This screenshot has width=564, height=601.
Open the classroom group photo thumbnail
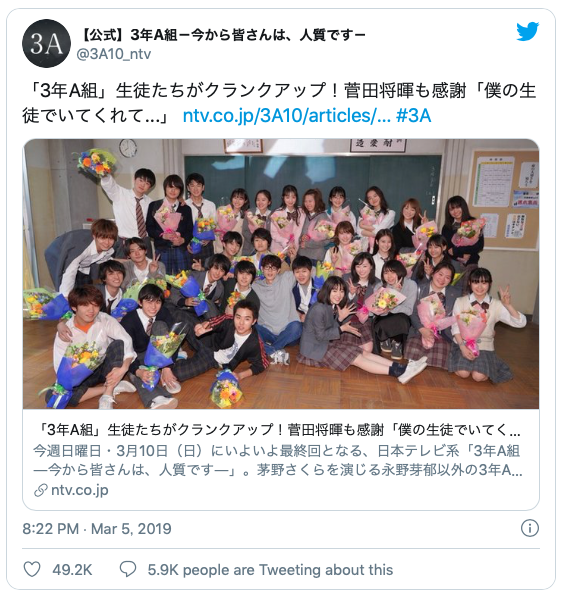click(x=281, y=274)
